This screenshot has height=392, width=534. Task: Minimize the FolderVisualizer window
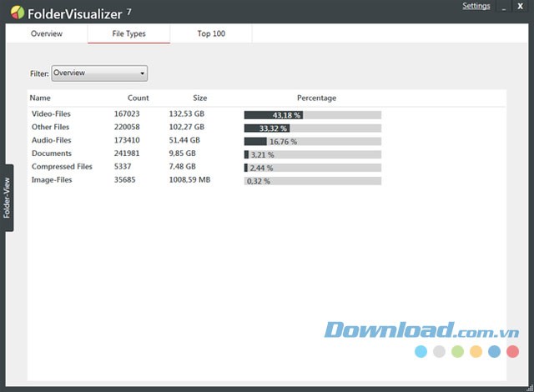pyautogui.click(x=506, y=8)
